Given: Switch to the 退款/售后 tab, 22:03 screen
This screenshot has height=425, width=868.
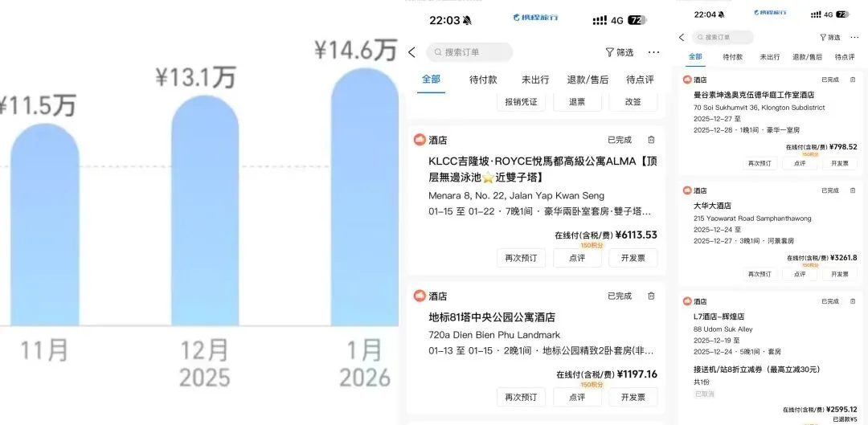Looking at the screenshot, I should (x=588, y=80).
